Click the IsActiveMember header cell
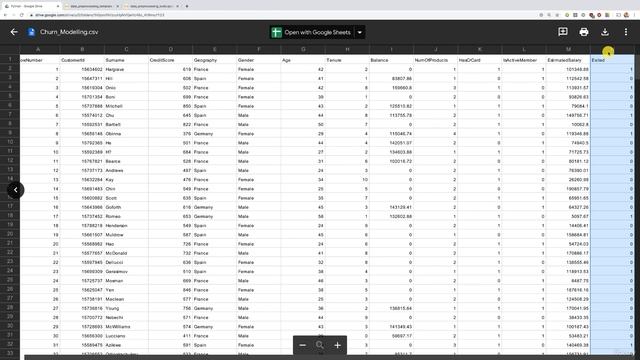The image size is (640, 360). pos(524,60)
